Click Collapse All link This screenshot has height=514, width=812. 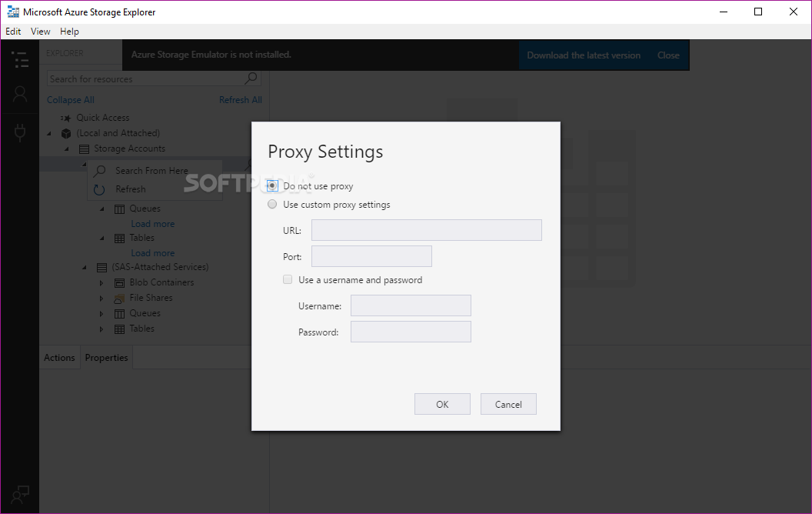click(x=71, y=100)
